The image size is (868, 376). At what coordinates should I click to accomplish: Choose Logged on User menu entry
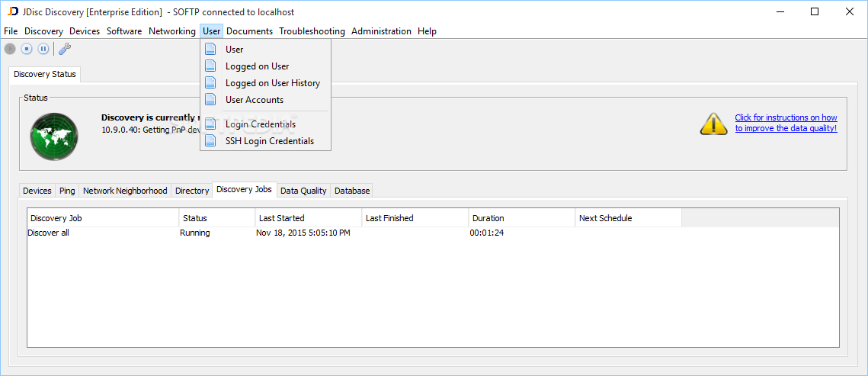point(266,66)
